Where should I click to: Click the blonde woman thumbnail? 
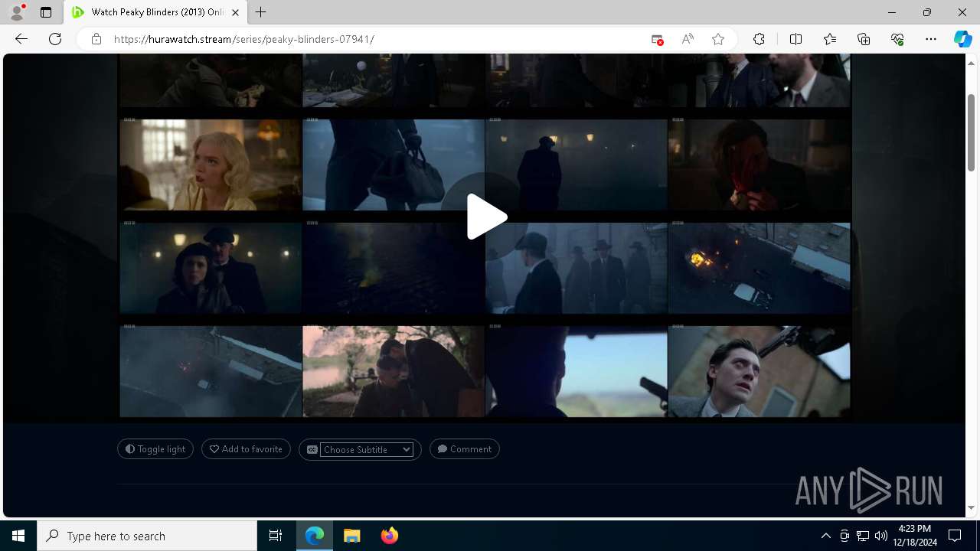coord(211,164)
